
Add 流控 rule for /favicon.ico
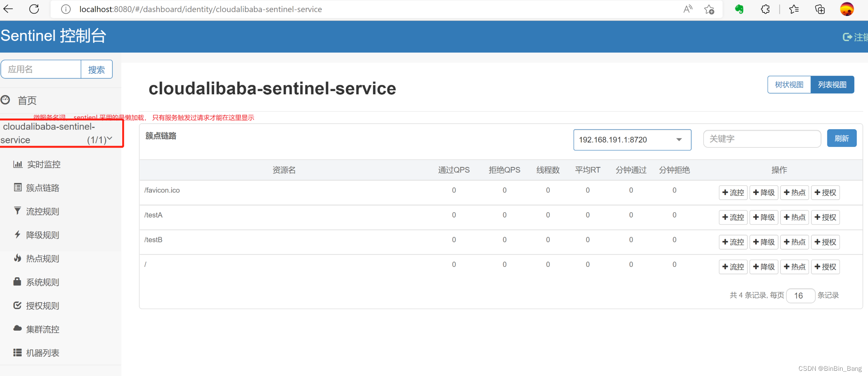pyautogui.click(x=733, y=193)
